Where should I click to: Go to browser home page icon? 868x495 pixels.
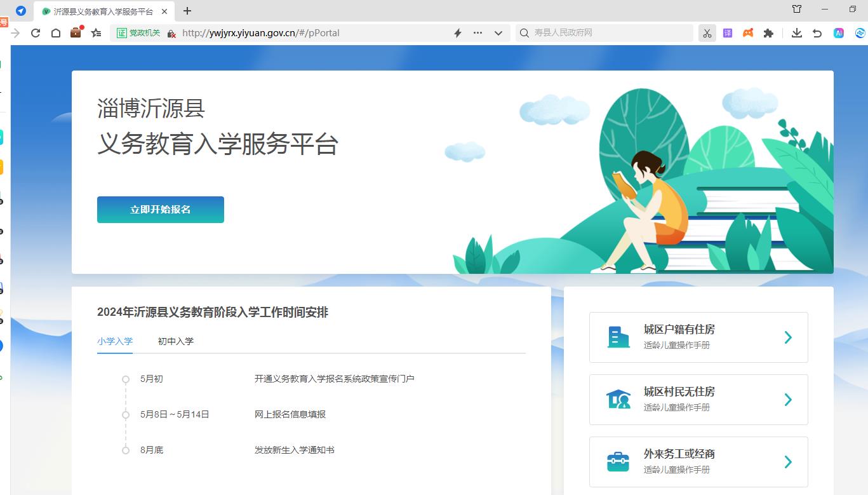pos(56,33)
